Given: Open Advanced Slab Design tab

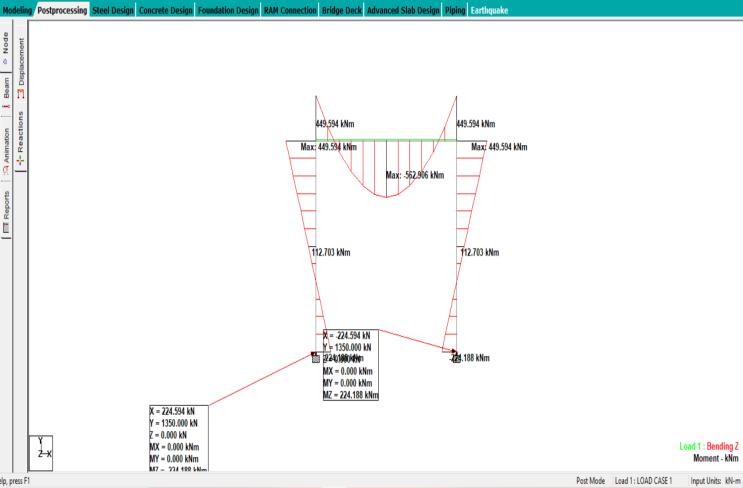Looking at the screenshot, I should click(403, 10).
